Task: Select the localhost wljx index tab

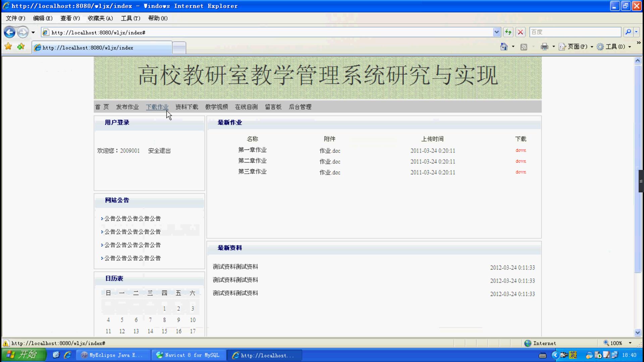Action: coord(102,48)
